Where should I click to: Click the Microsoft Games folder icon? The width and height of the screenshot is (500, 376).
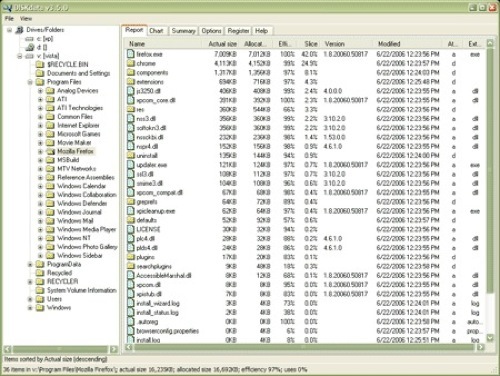click(x=50, y=134)
